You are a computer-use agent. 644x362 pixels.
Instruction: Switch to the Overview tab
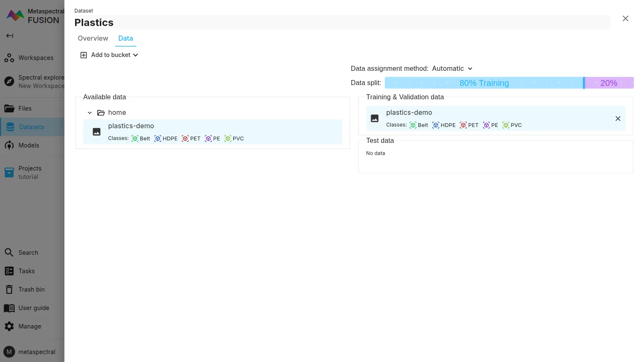pos(93,38)
